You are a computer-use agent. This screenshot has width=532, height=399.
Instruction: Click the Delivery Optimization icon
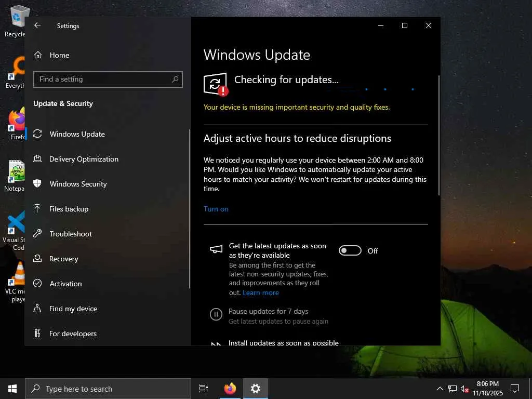point(37,159)
